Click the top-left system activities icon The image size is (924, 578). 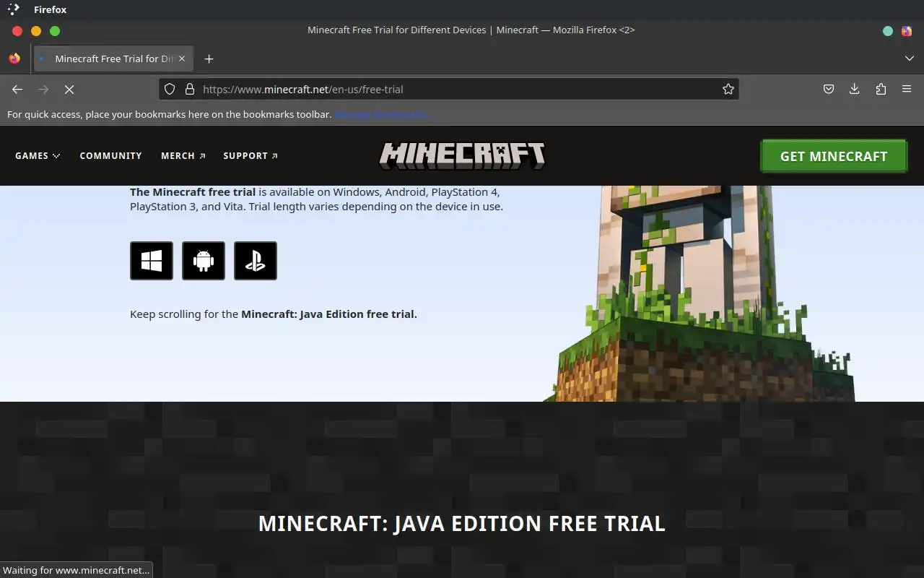click(x=14, y=9)
